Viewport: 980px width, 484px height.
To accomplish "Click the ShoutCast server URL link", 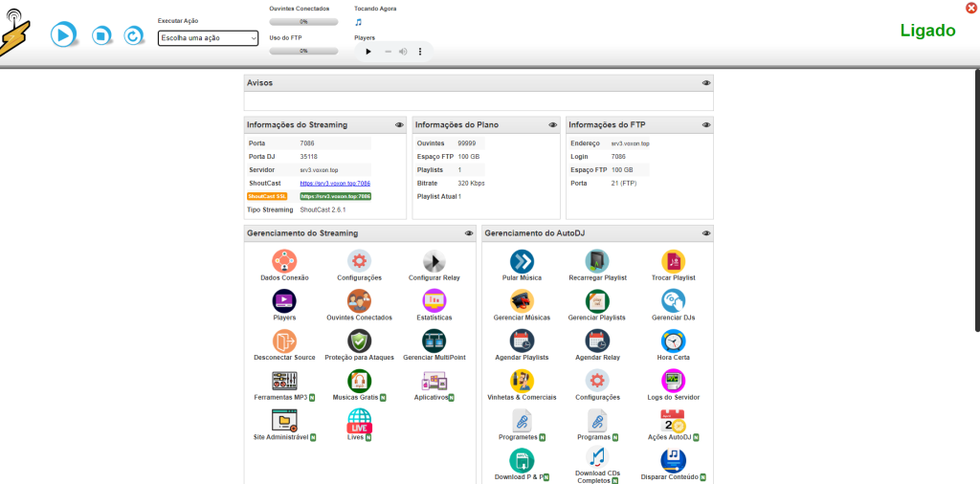I will [x=335, y=183].
